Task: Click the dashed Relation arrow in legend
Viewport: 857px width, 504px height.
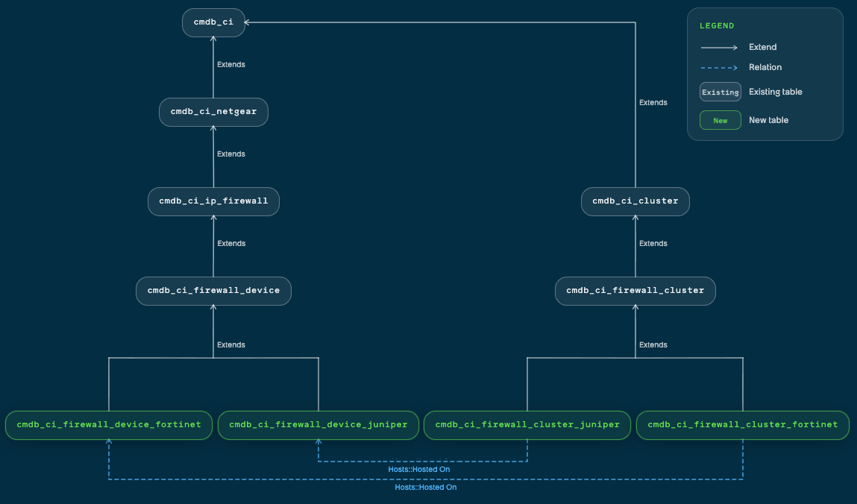Action: [719, 68]
